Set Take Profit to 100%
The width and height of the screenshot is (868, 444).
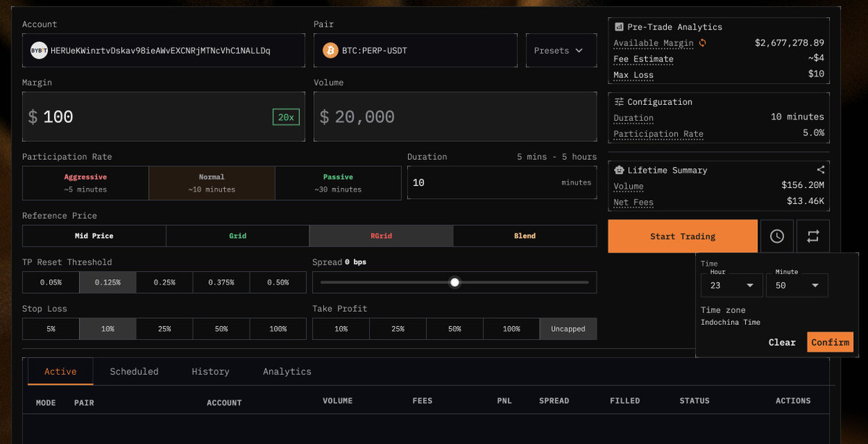(x=511, y=328)
